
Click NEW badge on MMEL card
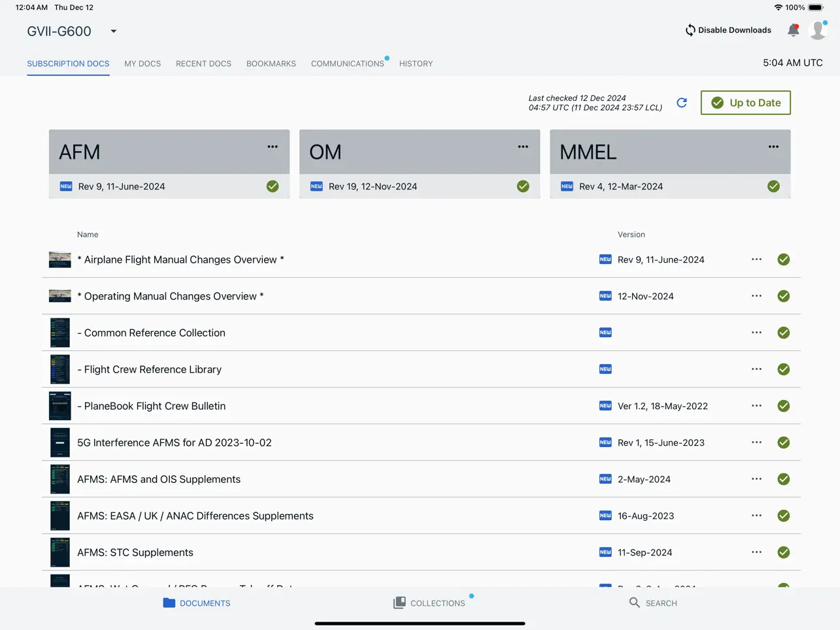567,186
